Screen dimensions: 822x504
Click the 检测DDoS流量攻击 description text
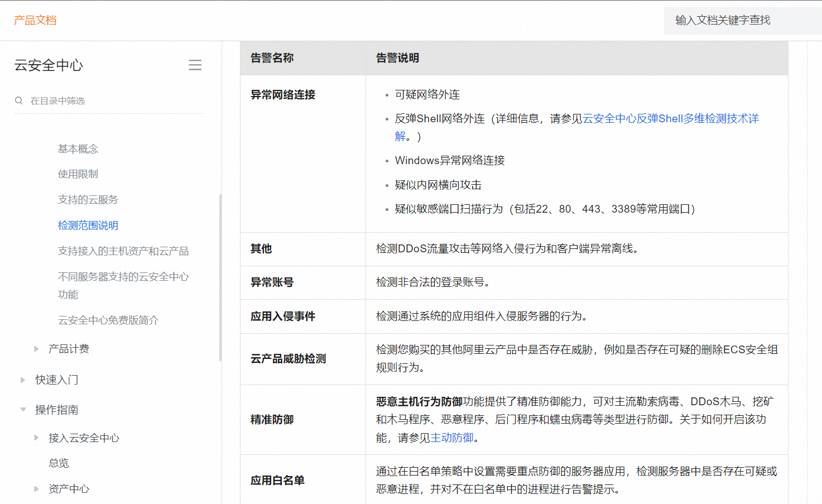(x=507, y=249)
